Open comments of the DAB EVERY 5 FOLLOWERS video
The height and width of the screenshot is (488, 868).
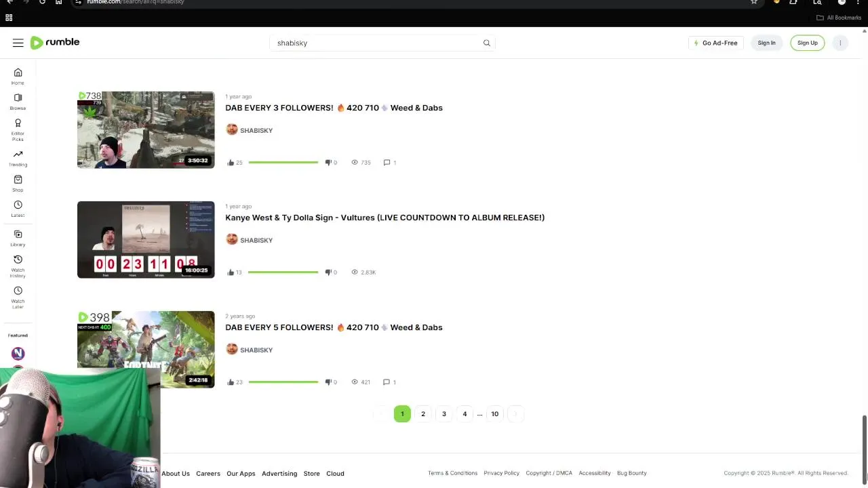(x=390, y=382)
